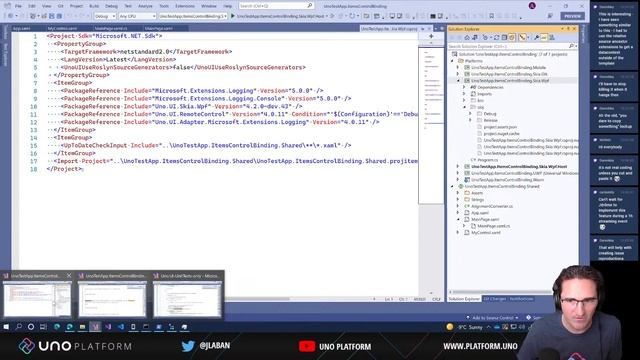Open File Explorer from the taskbar
The width and height of the screenshot is (640, 360).
[82, 327]
